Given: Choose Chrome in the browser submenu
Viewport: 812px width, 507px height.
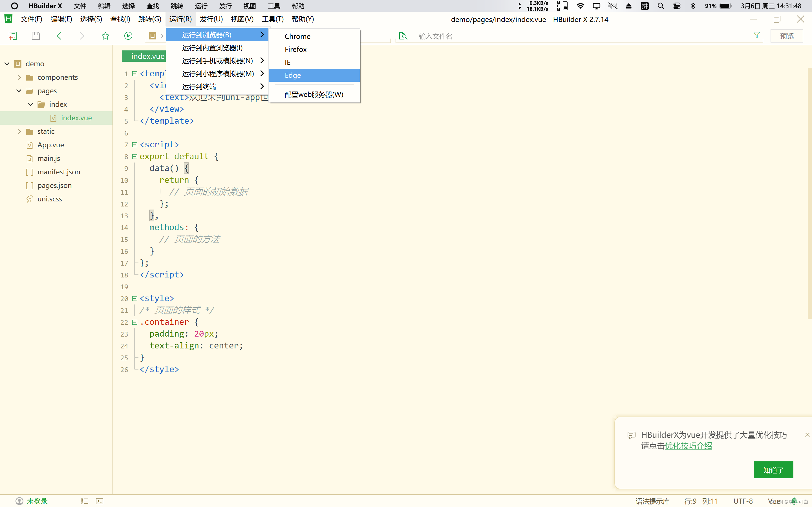Looking at the screenshot, I should 297,36.
